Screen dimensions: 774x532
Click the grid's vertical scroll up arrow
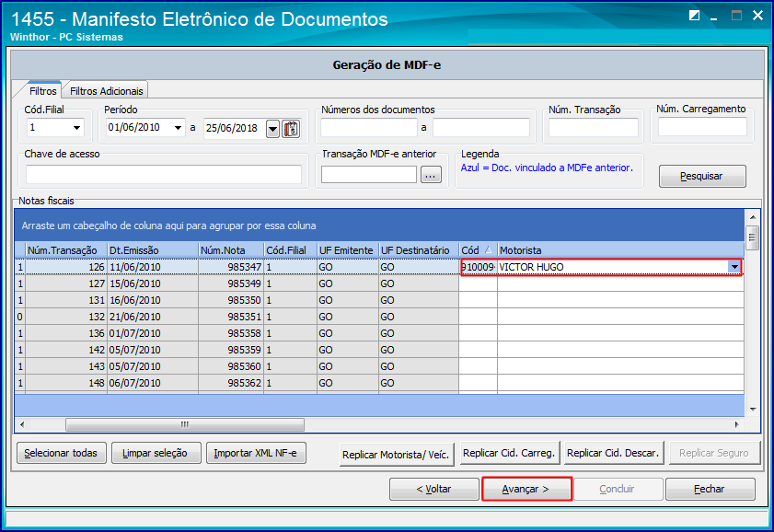(752, 217)
